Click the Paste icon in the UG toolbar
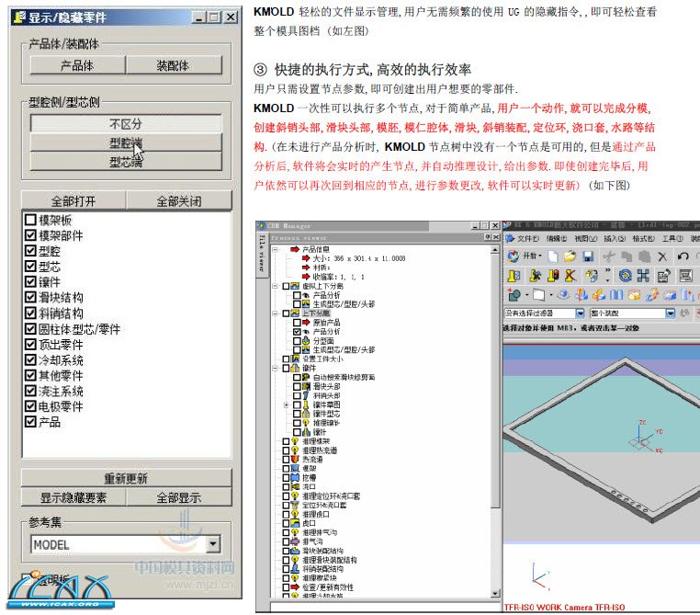Viewport: 700px width, 615px height. 644,256
